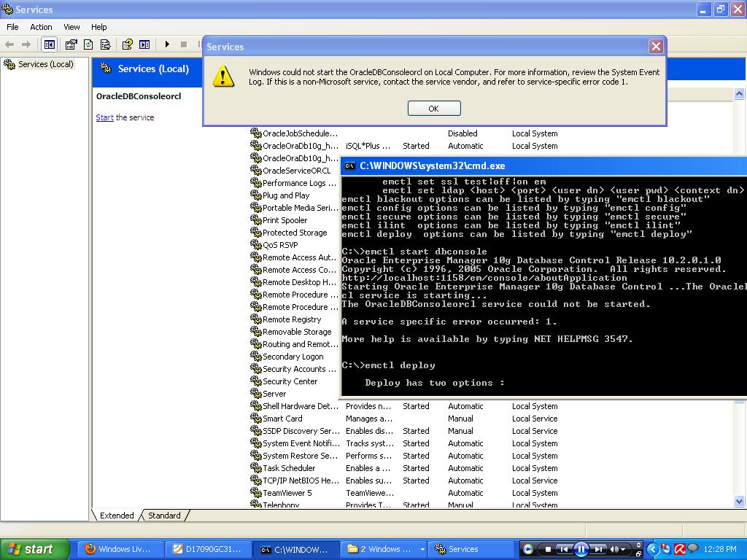Open the media player volume dropdown arrow
The image size is (747, 560).
(624, 549)
